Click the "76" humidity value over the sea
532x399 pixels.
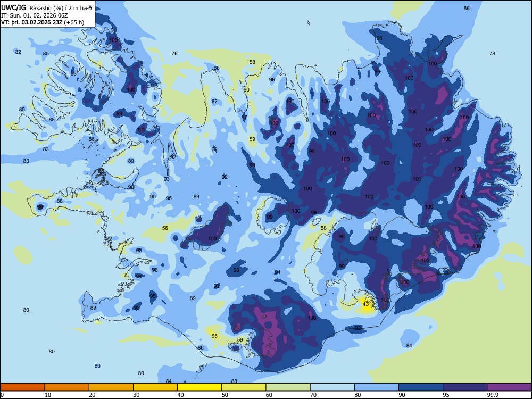174,53
